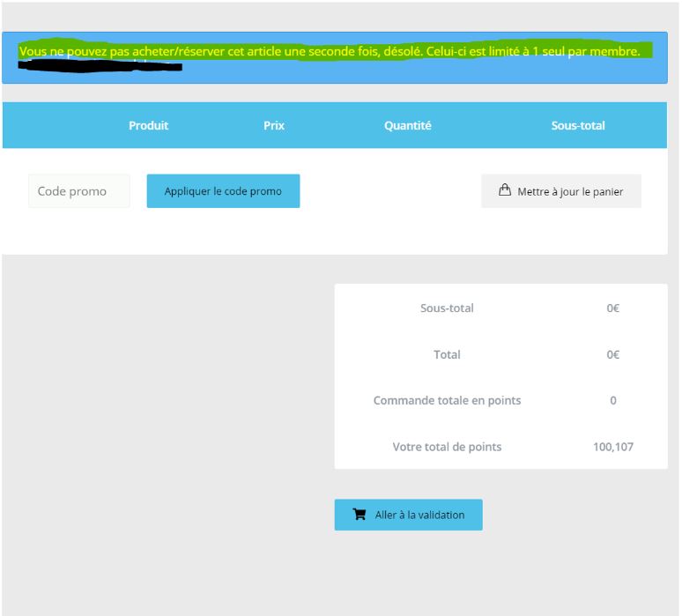Screen dimensions: 682x616
Task: Click the Mettre à jour le panier label
Action: pyautogui.click(x=570, y=191)
